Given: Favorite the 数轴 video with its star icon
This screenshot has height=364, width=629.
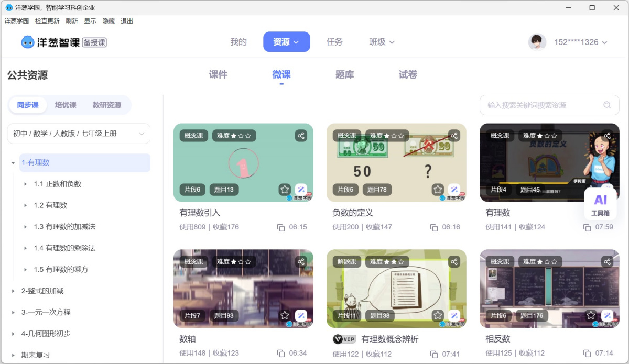Looking at the screenshot, I should click(x=285, y=316).
